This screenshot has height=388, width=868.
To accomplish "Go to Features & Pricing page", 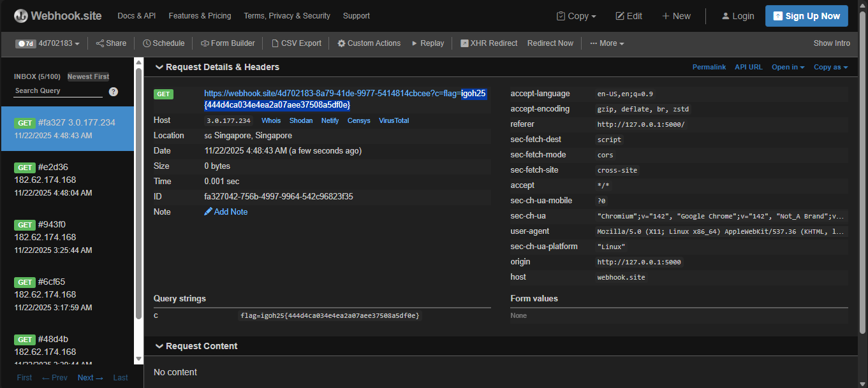I will [x=200, y=16].
